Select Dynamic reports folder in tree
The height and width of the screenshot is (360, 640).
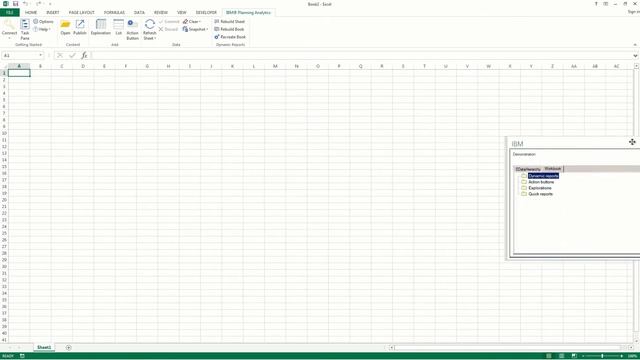pyautogui.click(x=543, y=176)
